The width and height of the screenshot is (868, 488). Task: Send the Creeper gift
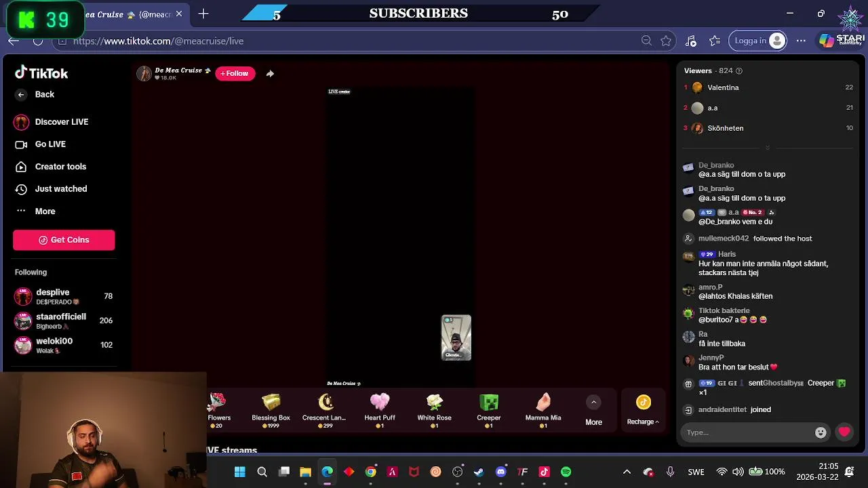488,410
